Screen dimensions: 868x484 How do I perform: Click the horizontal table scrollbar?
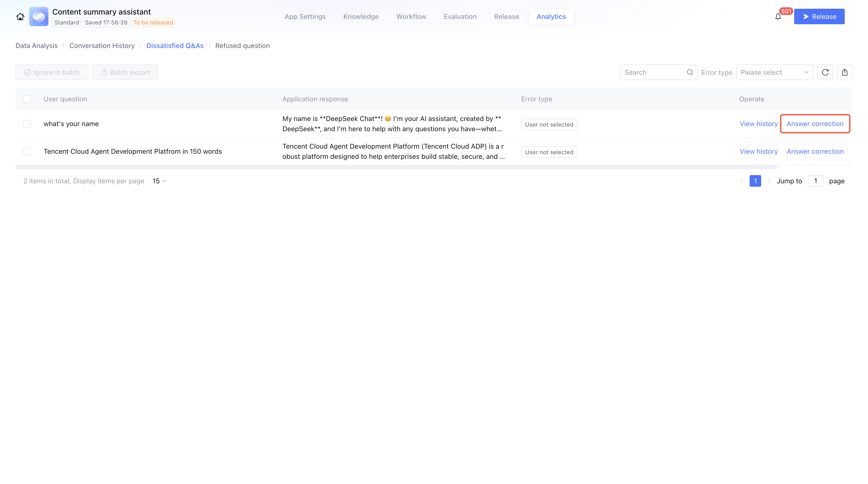pyautogui.click(x=396, y=167)
